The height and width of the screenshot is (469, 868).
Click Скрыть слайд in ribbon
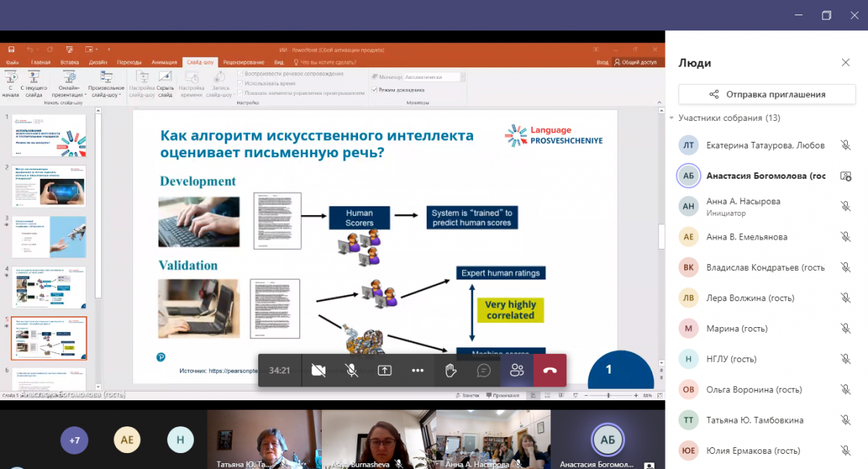[166, 84]
